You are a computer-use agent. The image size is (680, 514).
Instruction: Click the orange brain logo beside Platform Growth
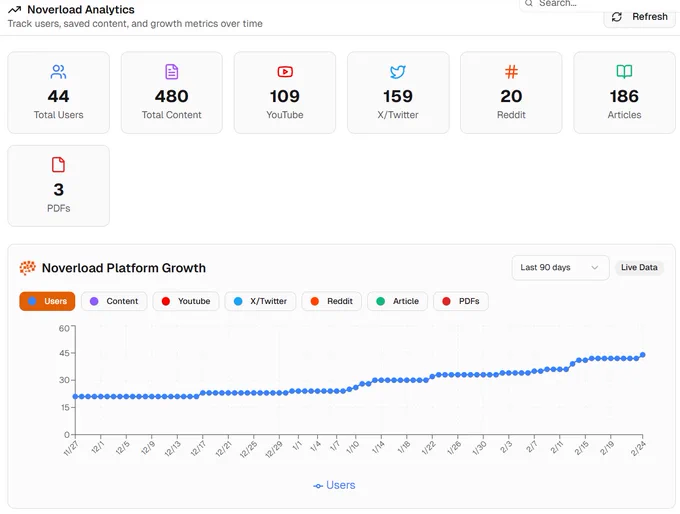(x=27, y=268)
